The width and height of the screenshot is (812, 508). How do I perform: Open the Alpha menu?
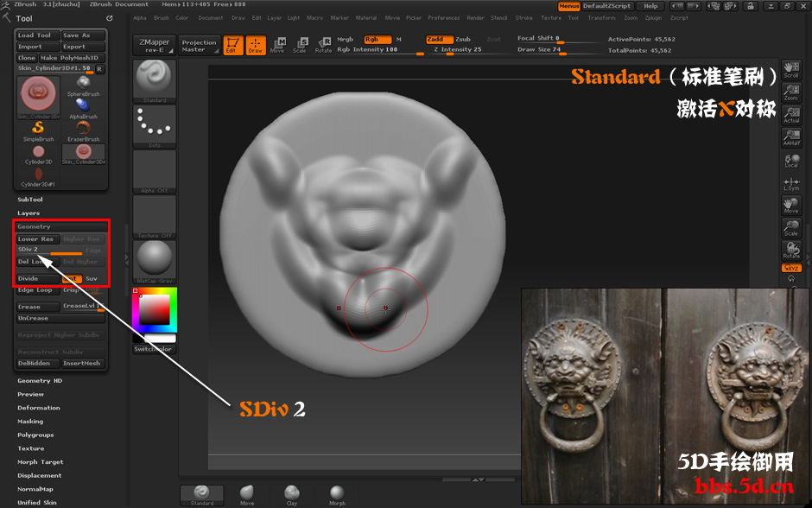[x=140, y=18]
